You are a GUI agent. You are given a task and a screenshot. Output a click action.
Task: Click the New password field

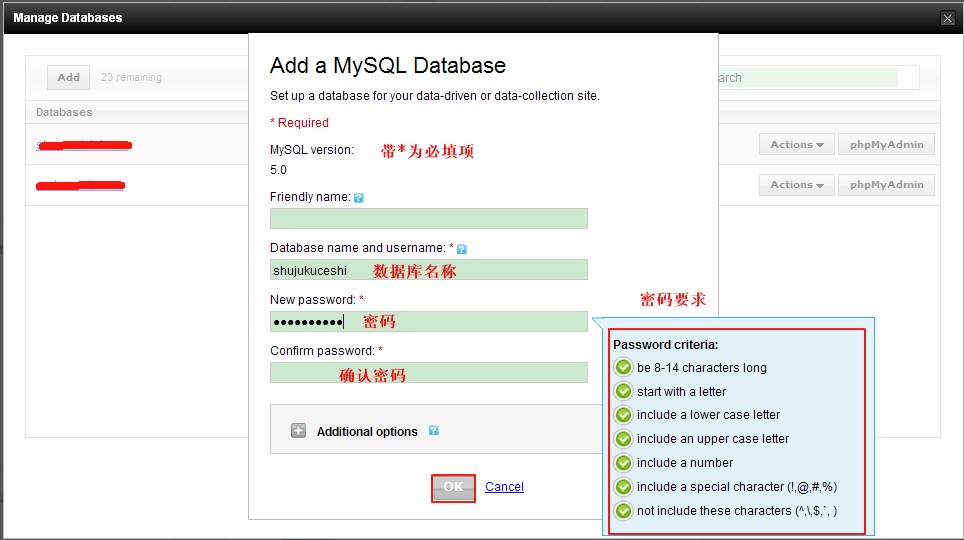point(428,321)
